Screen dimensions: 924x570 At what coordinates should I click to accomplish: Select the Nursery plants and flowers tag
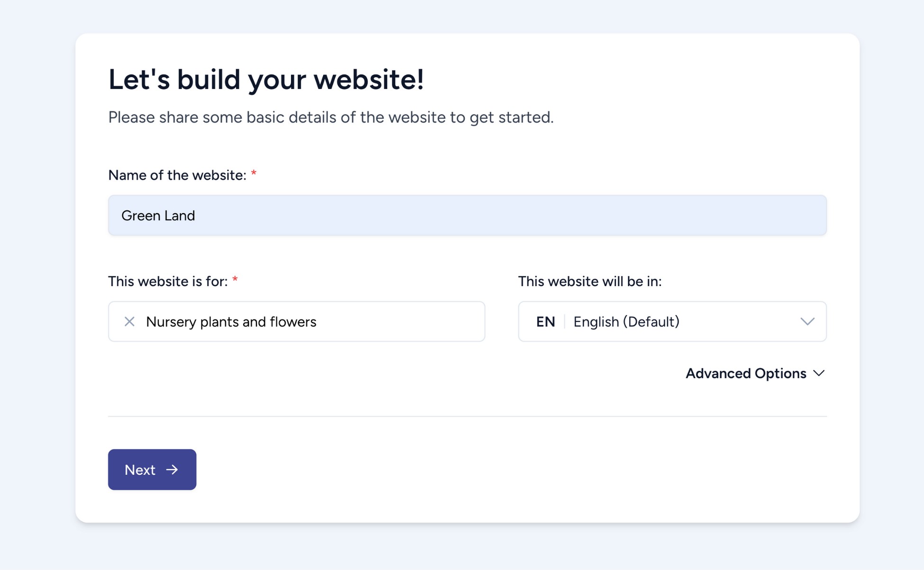232,322
